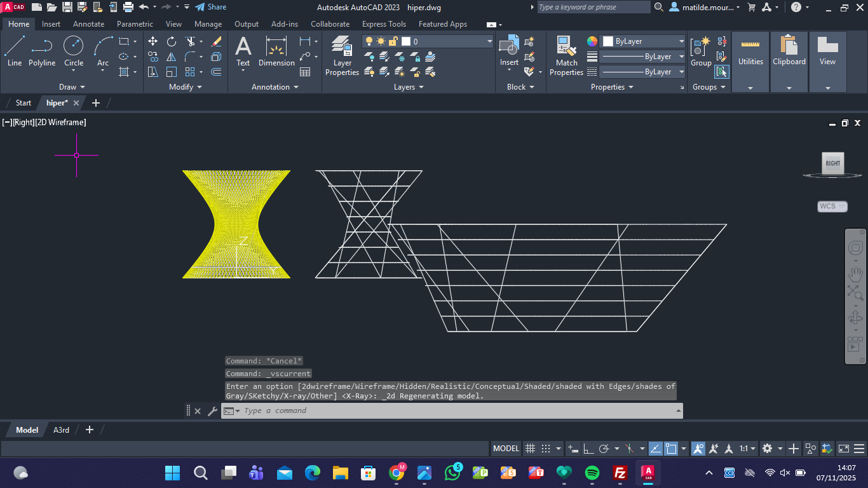Open the WCS coordinate system dropdown

(832, 207)
